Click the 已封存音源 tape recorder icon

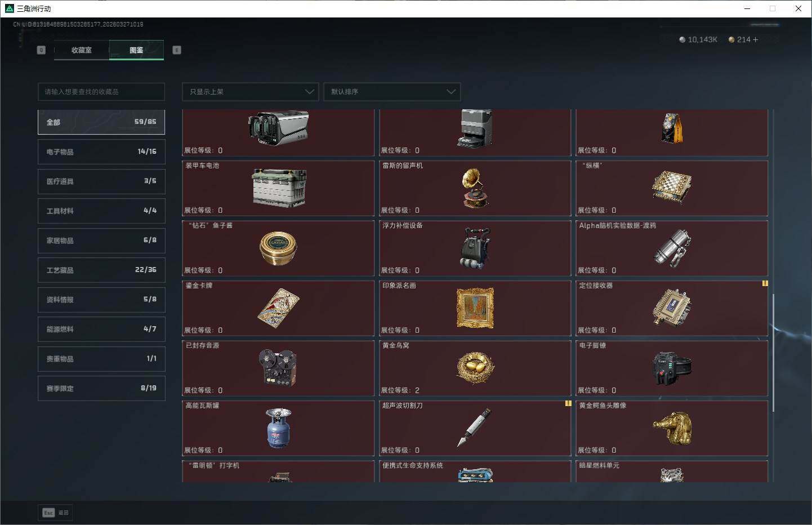tap(278, 368)
